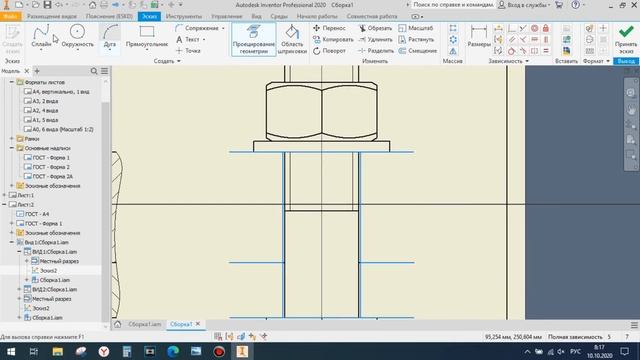Collapse the Лист:2 tree node
Screen dimensions: 640x360
(x=4, y=204)
